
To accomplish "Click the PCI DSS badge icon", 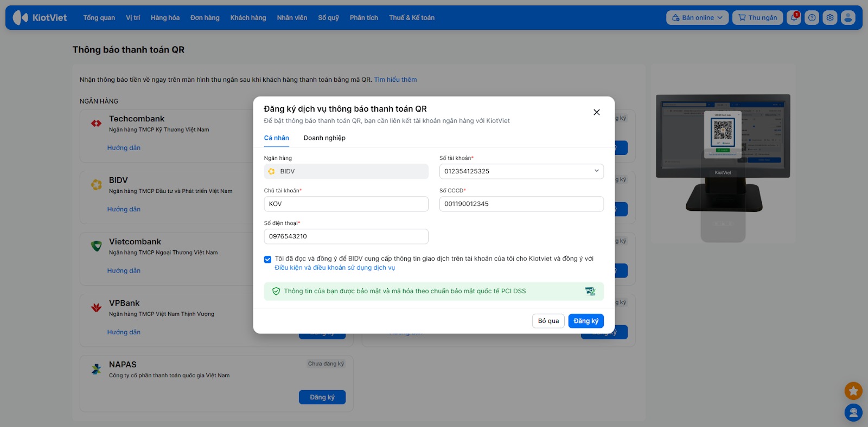I will (x=590, y=292).
